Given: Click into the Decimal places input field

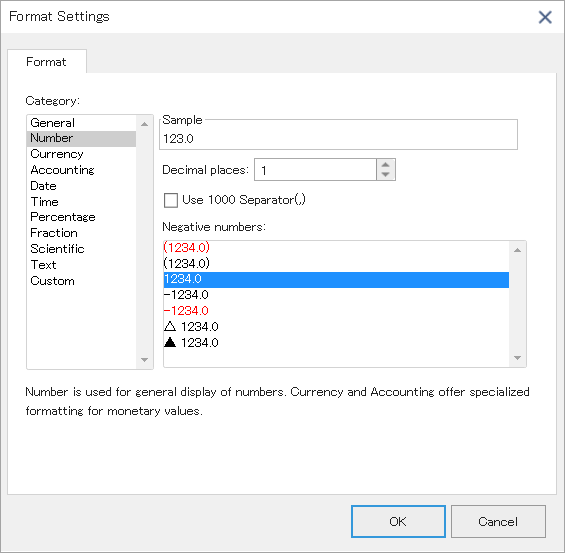Looking at the screenshot, I should [315, 170].
